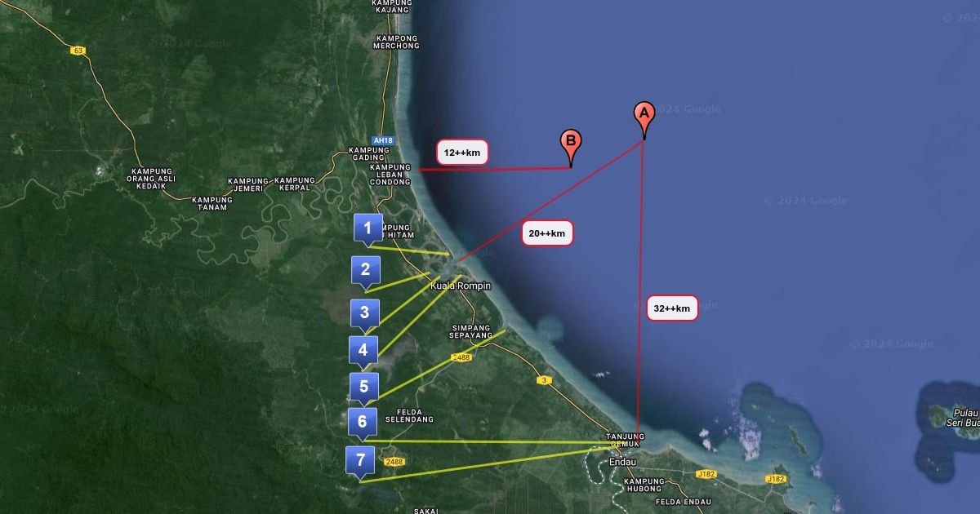Click the Kampung Orang Asli Kedaik label
This screenshot has height=514, width=980.
(x=151, y=179)
